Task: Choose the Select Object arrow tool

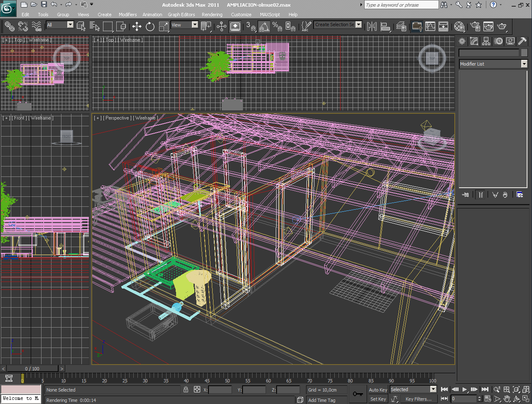Action: 81,27
